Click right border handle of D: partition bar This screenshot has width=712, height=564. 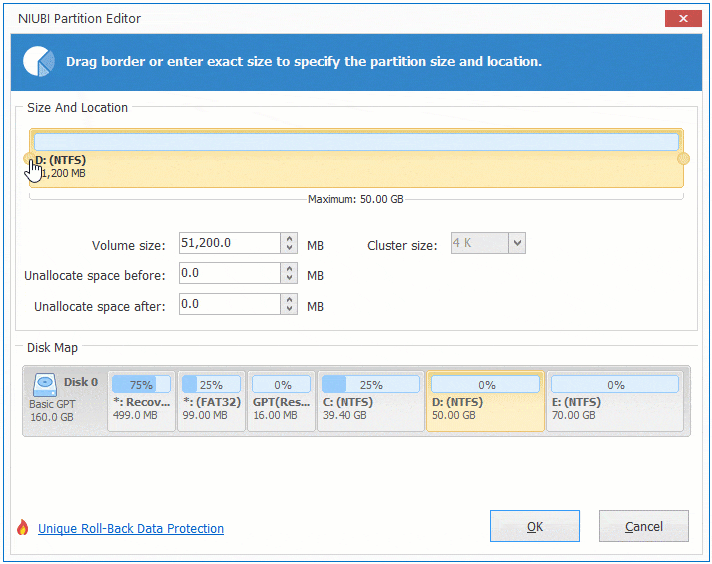(683, 158)
